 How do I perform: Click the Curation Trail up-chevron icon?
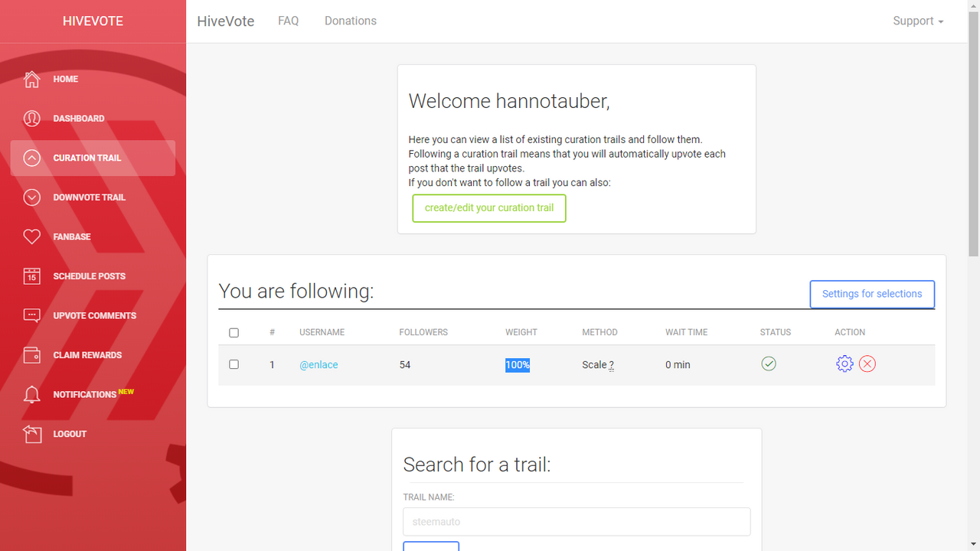31,158
